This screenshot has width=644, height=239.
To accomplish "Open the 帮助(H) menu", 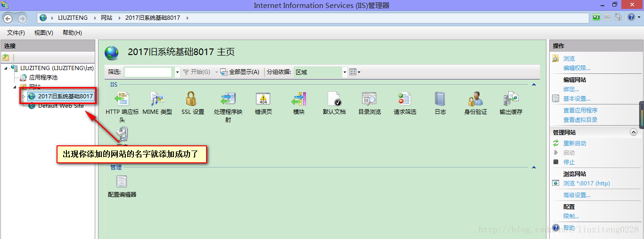I will [72, 33].
